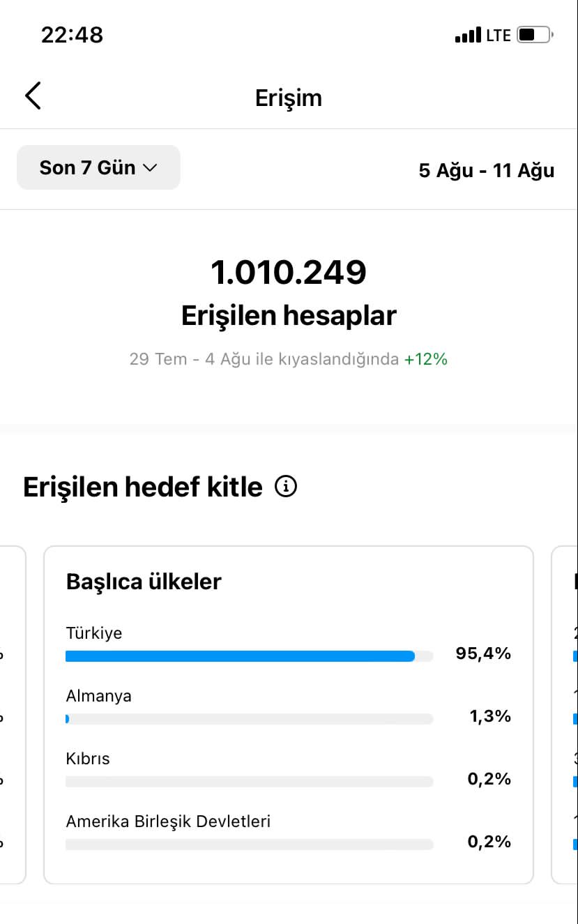578x924 pixels.
Task: Tap the +12% comparison figure
Action: 426,359
